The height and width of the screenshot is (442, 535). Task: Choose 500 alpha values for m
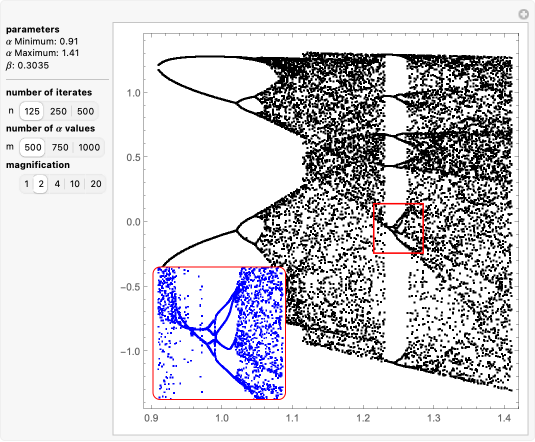[33, 147]
